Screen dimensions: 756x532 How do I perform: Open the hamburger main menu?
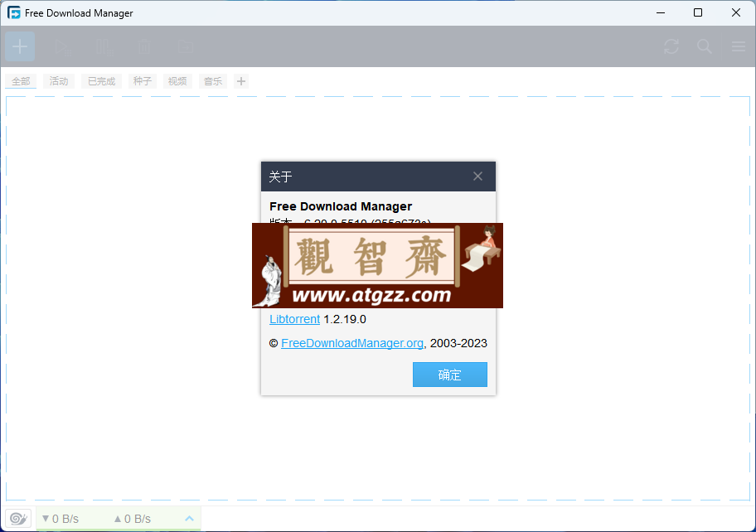coord(738,46)
